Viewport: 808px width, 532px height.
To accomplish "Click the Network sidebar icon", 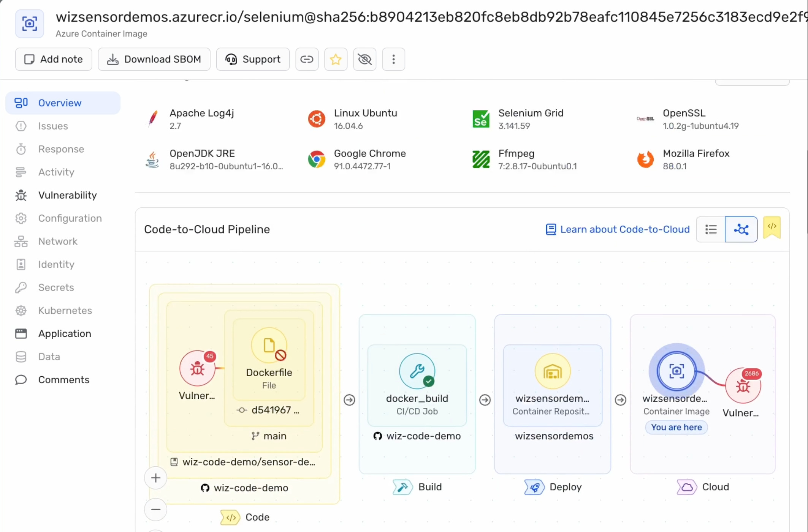I will (21, 242).
